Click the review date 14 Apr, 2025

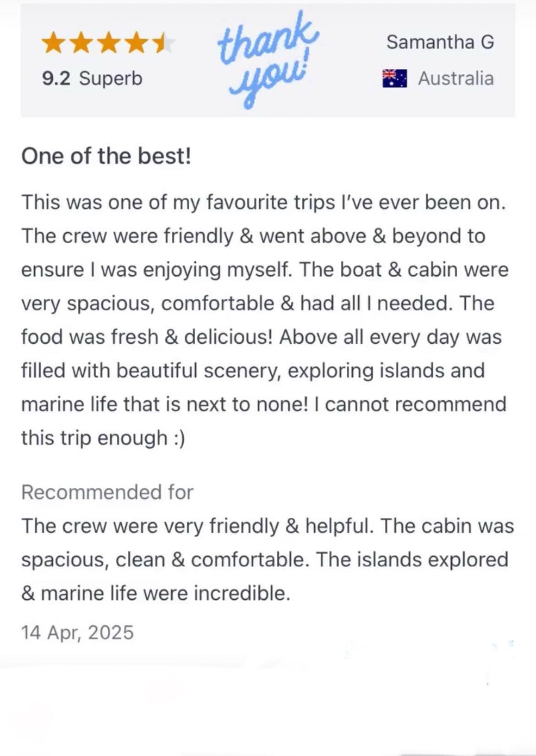(x=77, y=632)
